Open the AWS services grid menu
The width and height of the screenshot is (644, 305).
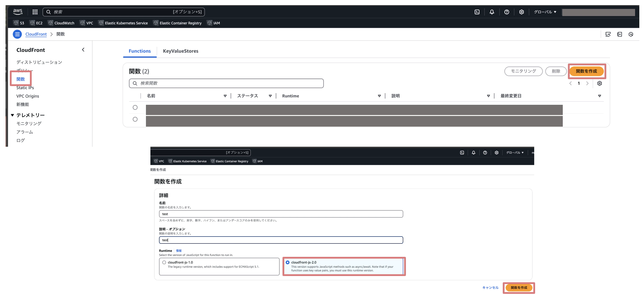(35, 12)
